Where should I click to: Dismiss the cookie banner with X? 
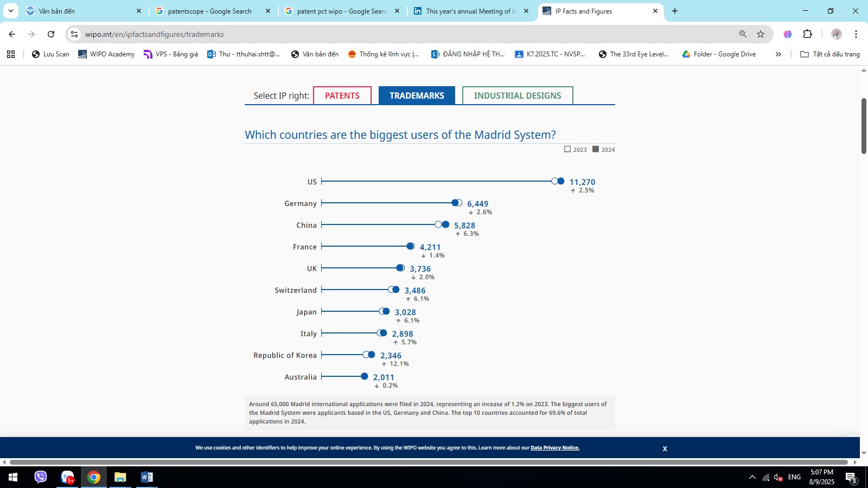point(665,448)
